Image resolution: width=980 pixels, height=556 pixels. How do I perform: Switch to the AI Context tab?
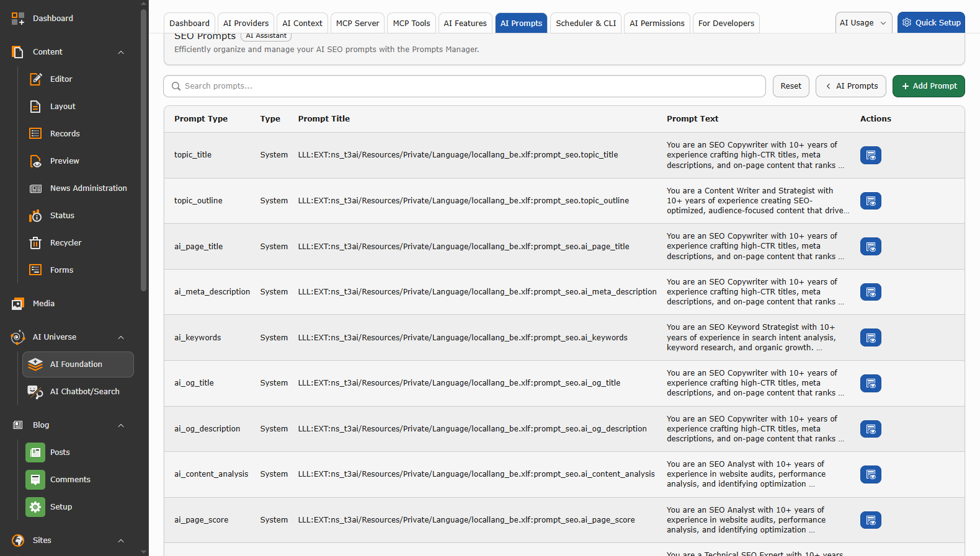pos(303,24)
